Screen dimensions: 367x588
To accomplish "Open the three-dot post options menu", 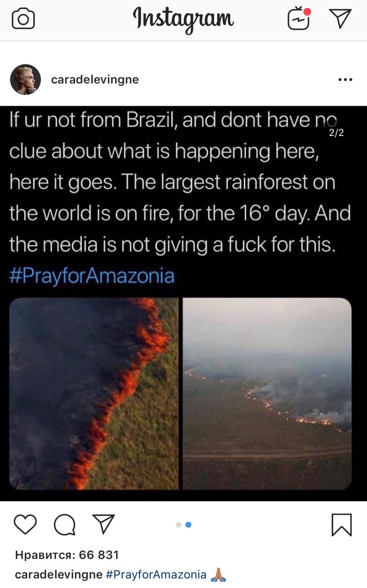I will [x=345, y=79].
